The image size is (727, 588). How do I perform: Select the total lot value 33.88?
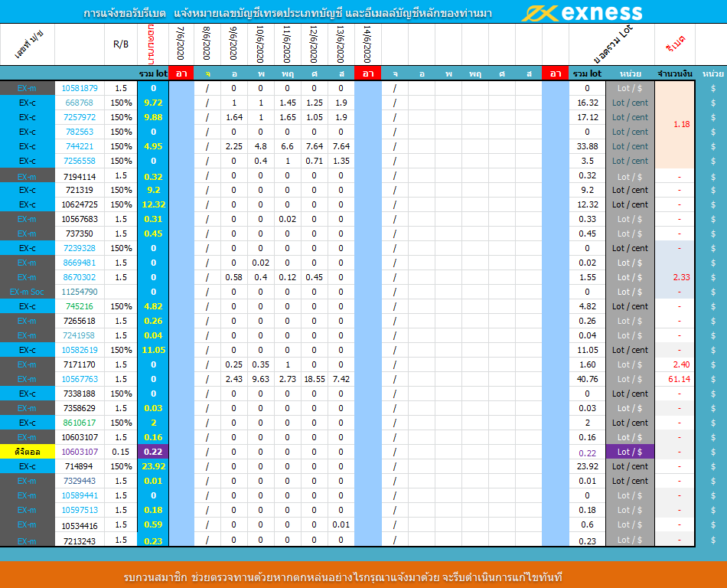(587, 146)
